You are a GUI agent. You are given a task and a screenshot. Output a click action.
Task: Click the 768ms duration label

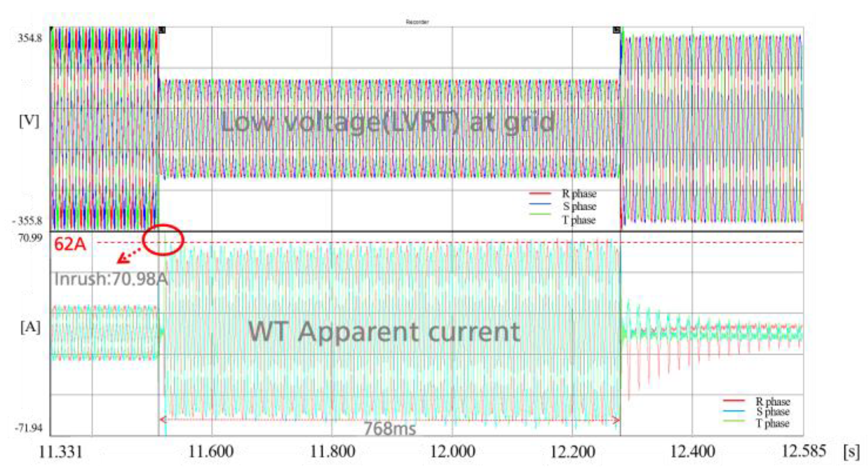pos(390,429)
